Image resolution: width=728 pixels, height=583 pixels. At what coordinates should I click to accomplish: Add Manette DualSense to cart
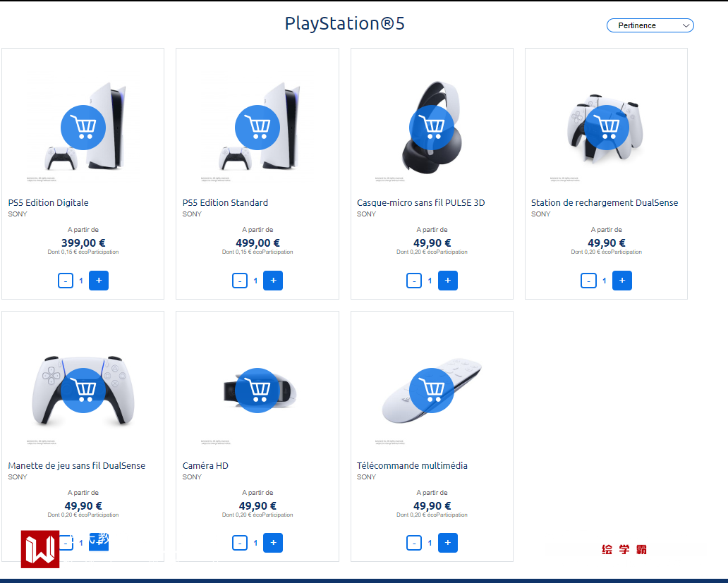[x=83, y=390]
